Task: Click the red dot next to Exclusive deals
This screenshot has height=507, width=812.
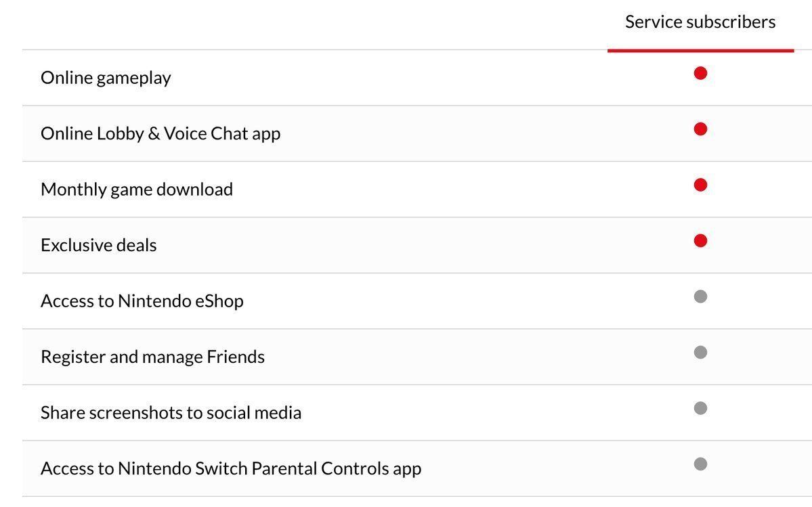Action: point(700,240)
